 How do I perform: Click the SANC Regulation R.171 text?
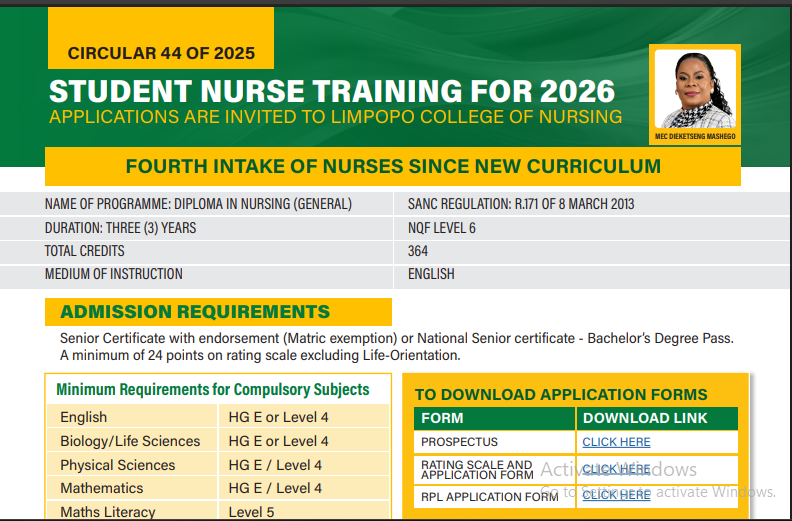coord(521,204)
